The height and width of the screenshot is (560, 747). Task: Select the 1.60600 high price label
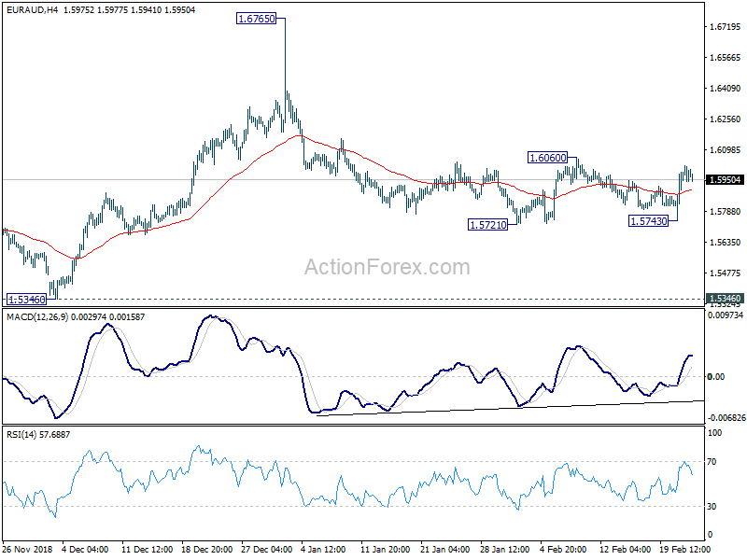click(548, 158)
